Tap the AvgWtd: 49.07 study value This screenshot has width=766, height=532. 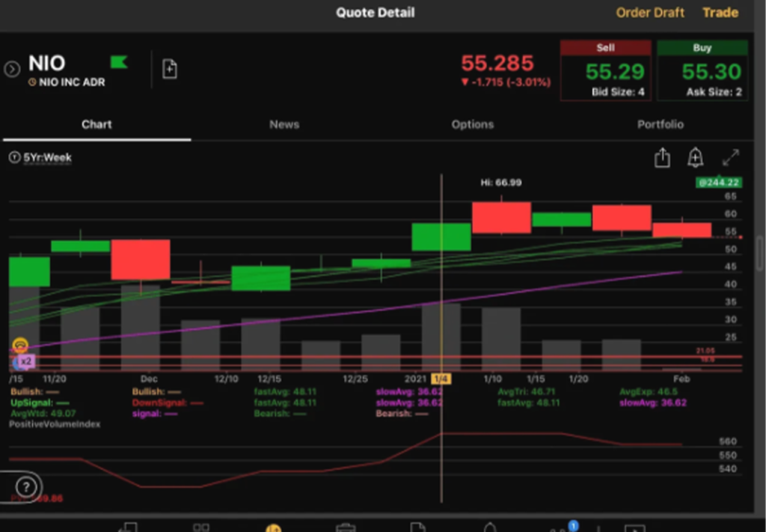(43, 413)
